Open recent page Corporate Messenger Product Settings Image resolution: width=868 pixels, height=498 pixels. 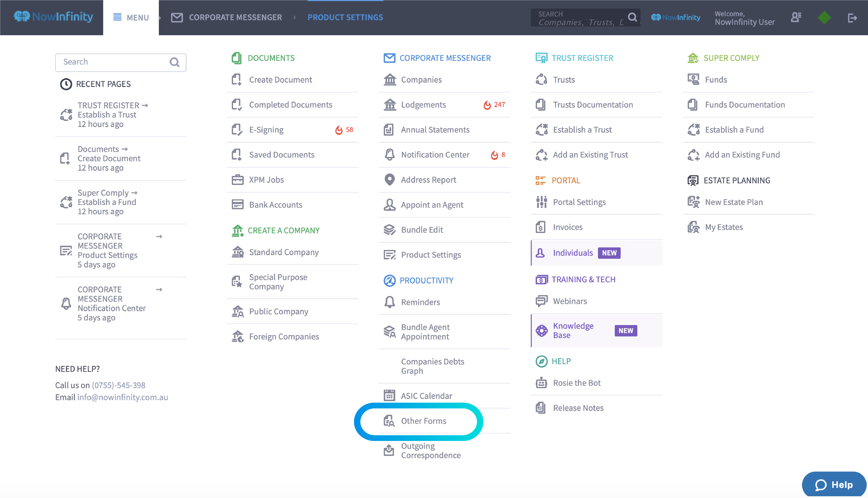coord(121,250)
